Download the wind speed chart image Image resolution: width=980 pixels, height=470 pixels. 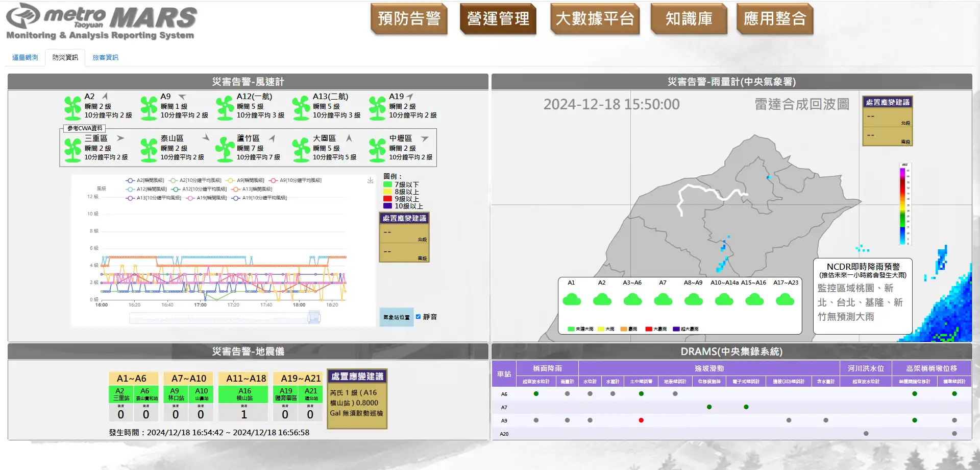[x=370, y=180]
